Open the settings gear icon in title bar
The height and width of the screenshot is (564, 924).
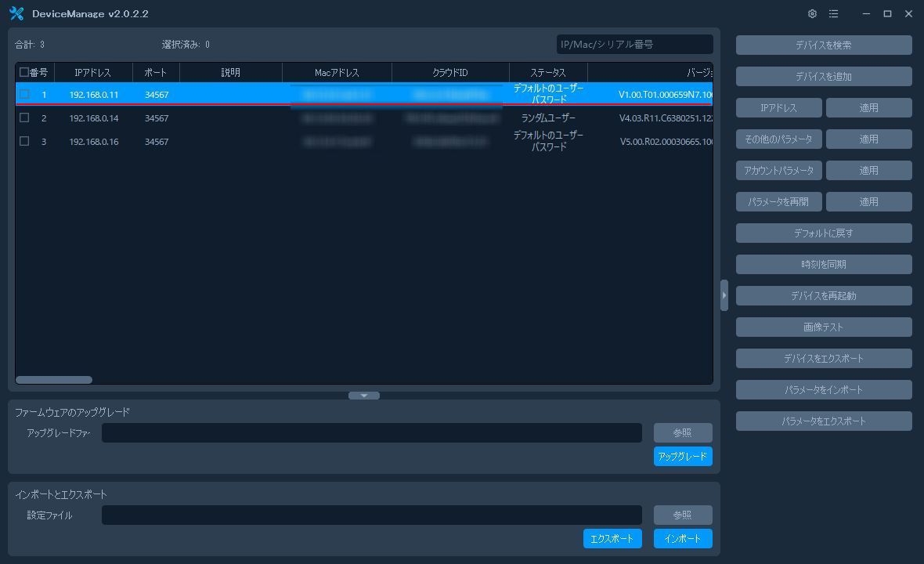click(812, 14)
